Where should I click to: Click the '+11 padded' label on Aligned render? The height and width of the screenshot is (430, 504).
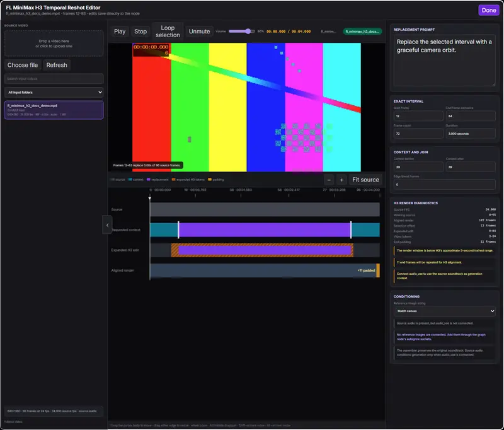pos(366,270)
